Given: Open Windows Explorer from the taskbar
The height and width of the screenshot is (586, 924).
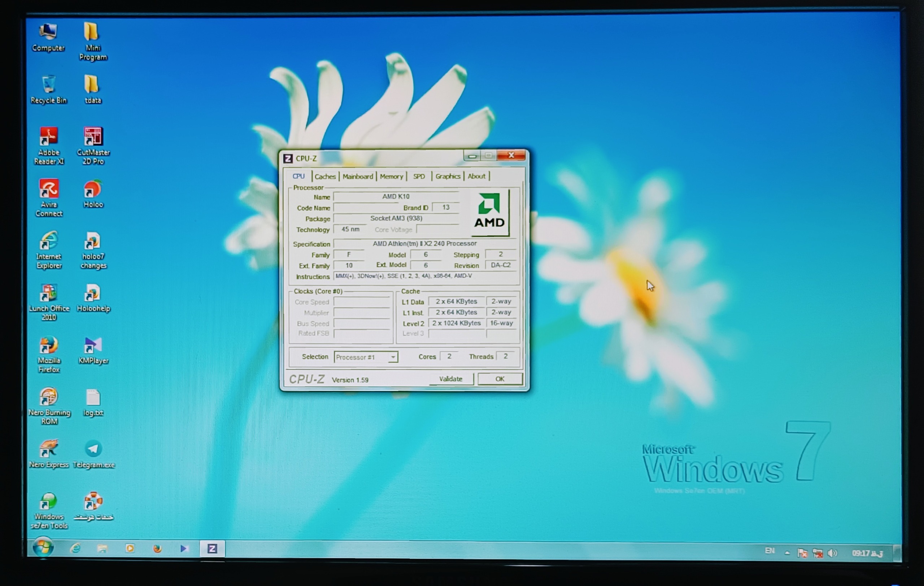Looking at the screenshot, I should click(x=102, y=548).
